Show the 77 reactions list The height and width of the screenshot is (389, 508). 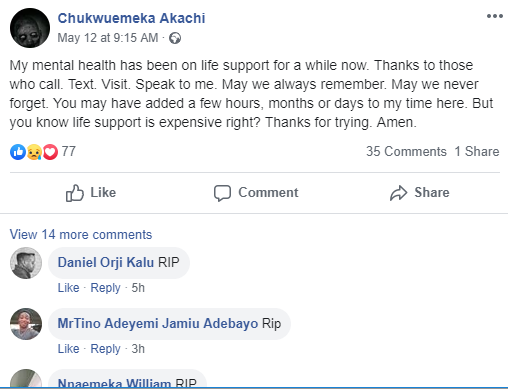[x=69, y=151]
